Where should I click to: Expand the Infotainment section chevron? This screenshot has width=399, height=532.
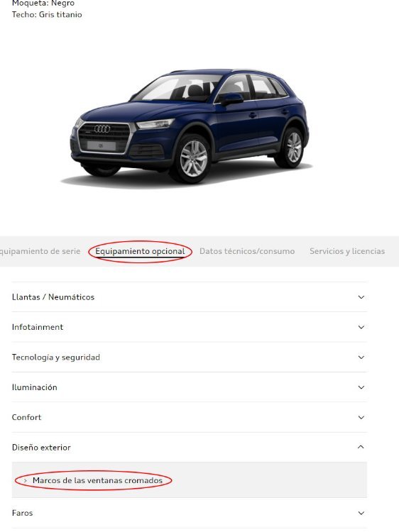pyautogui.click(x=361, y=328)
